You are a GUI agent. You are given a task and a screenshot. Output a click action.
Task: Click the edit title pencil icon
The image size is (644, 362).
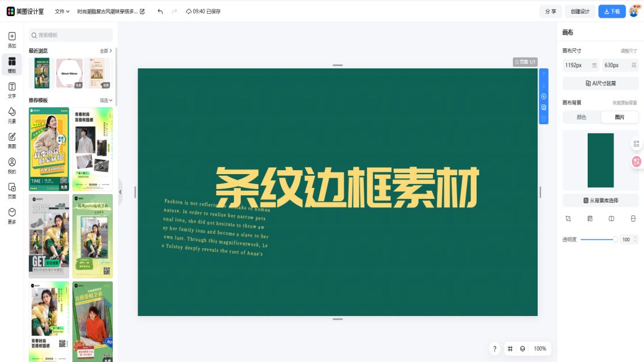click(x=143, y=11)
